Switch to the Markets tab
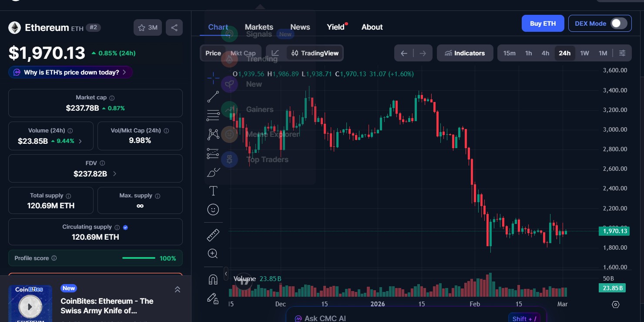The height and width of the screenshot is (322, 644). pyautogui.click(x=259, y=27)
